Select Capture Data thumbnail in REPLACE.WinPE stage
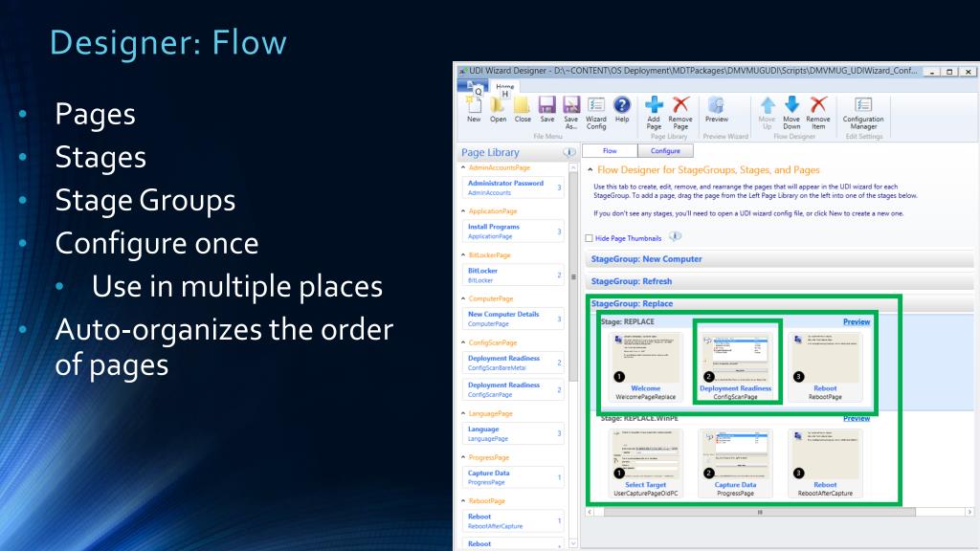This screenshot has width=980, height=551. point(735,463)
